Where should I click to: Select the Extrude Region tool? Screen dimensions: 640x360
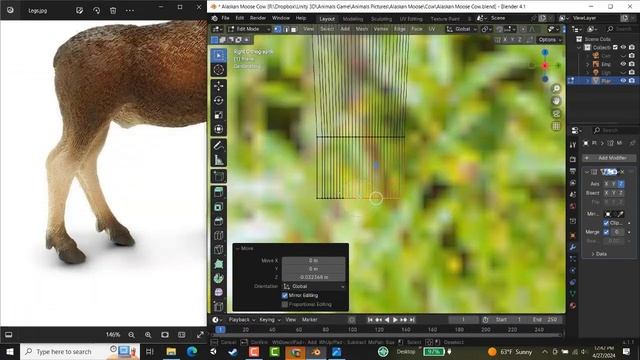219,192
